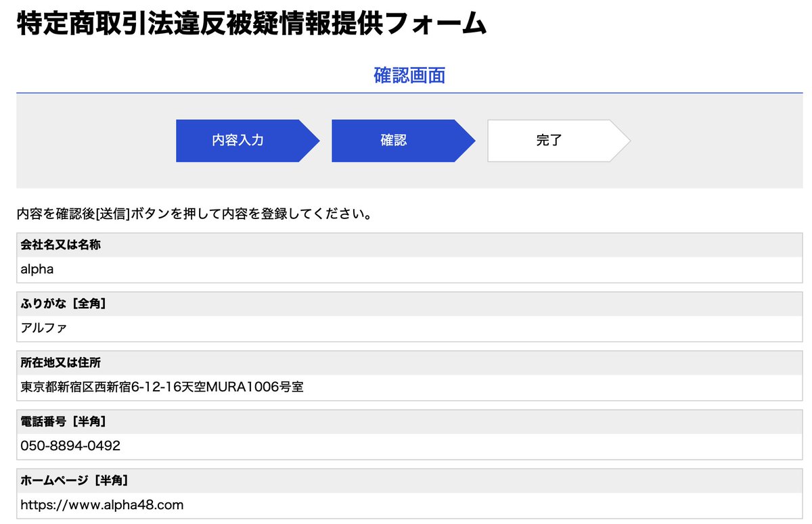Screen dimensions: 812x524
Task: Click the 電話番号［半角］ label
Action: pos(64,422)
